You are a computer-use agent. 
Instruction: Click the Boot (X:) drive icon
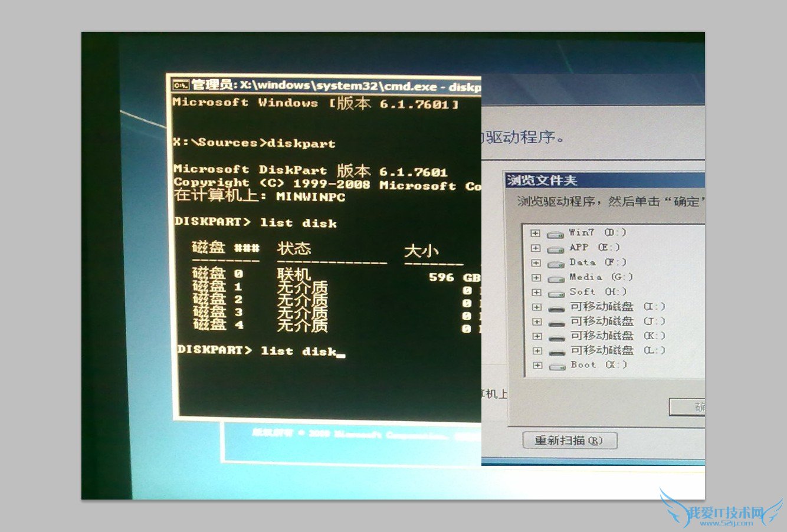[x=556, y=366]
